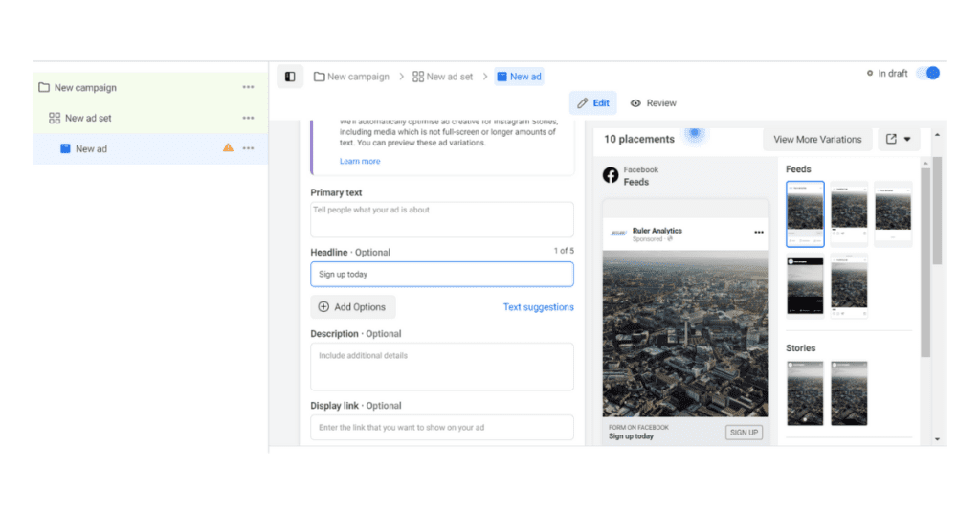Click Add Options button
Viewport: 980px width, 513px height.
[353, 307]
